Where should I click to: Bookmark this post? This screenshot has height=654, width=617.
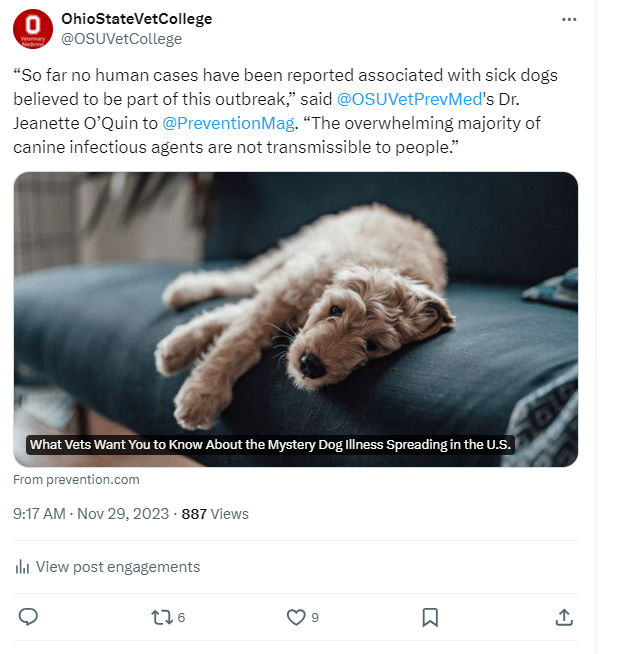point(430,617)
